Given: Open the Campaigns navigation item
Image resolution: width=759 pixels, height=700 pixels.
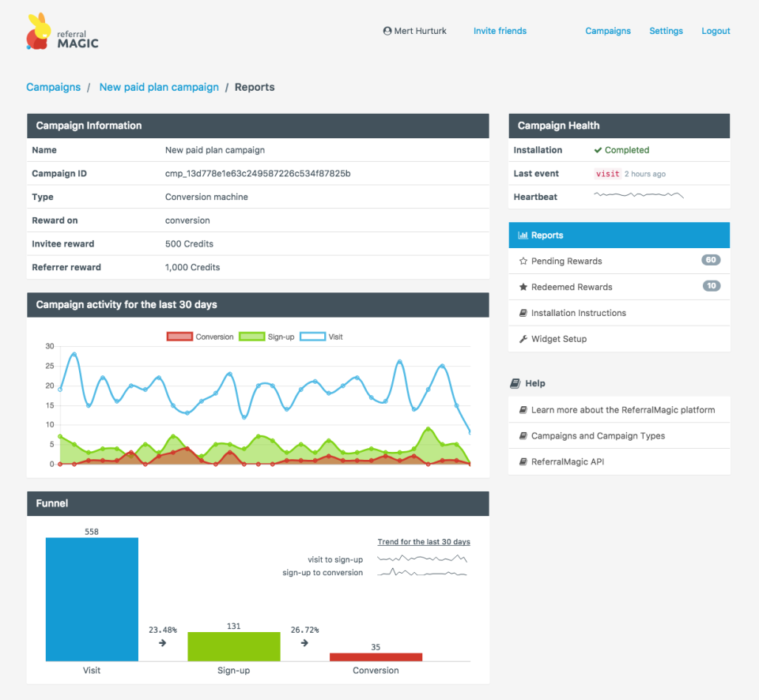Looking at the screenshot, I should click(x=607, y=31).
